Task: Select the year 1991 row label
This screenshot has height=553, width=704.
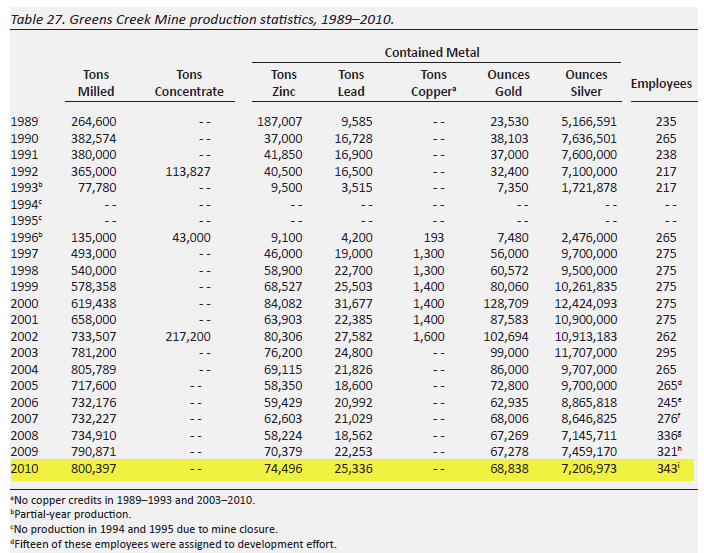Action: [24, 155]
